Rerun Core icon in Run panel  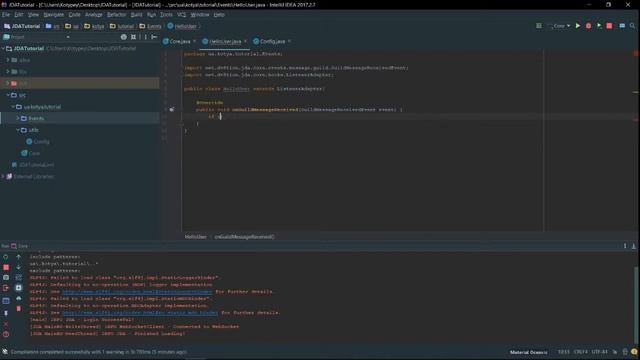[6, 257]
